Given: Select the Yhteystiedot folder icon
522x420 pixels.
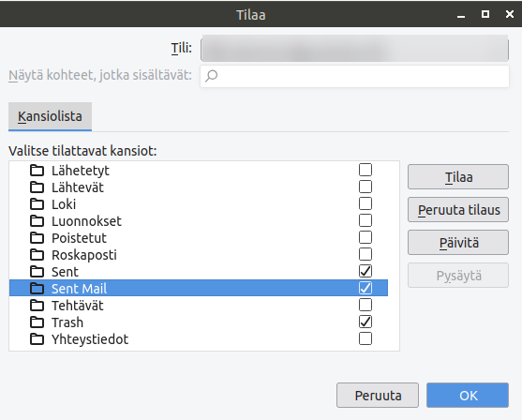Looking at the screenshot, I should 37,339.
